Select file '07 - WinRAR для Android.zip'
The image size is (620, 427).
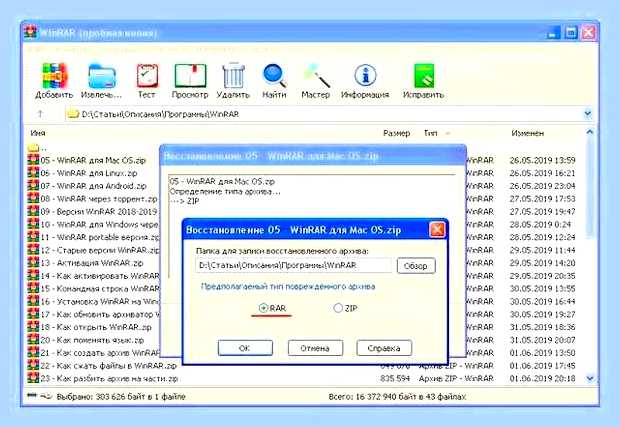(93, 186)
